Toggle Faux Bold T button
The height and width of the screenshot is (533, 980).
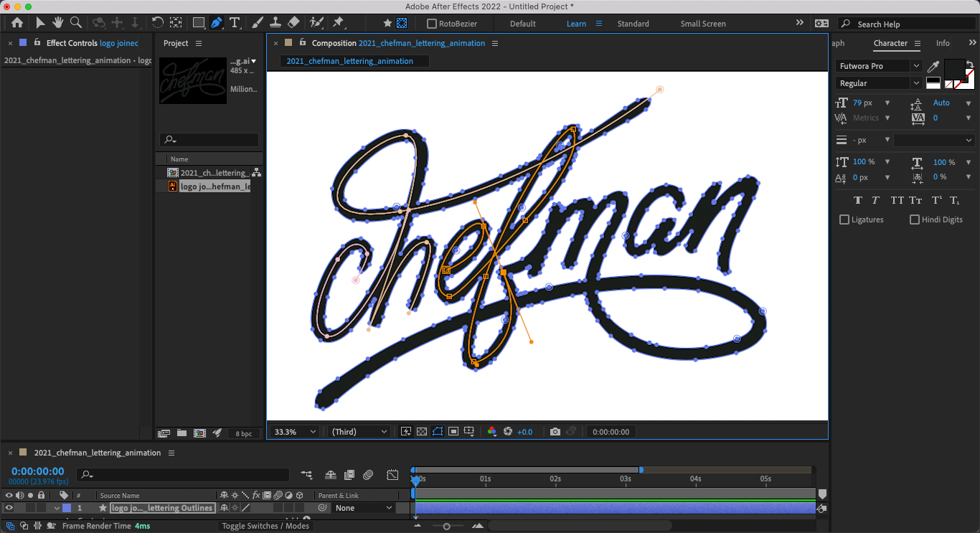coord(858,200)
